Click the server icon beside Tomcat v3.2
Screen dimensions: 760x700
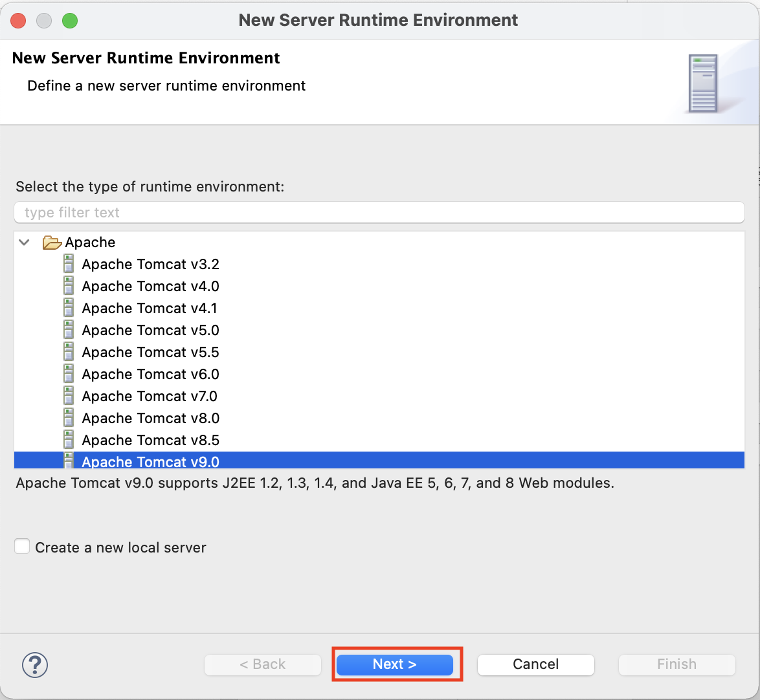tap(69, 264)
